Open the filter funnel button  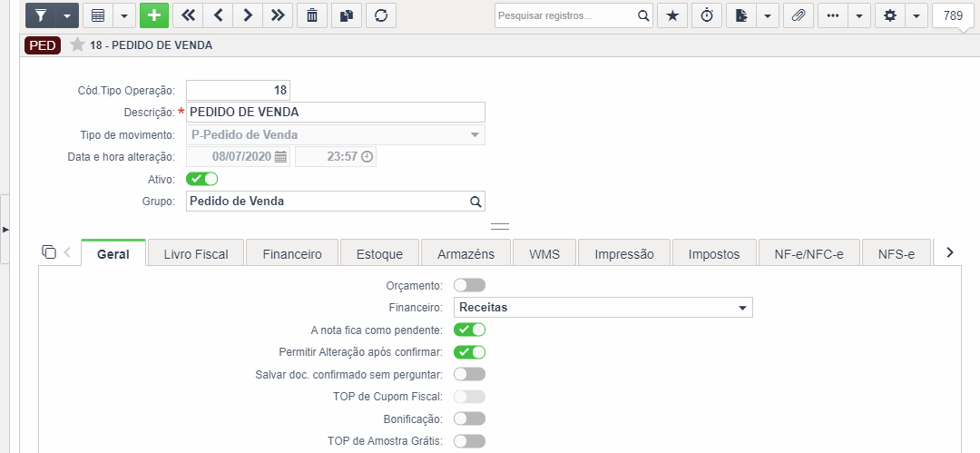(x=41, y=15)
